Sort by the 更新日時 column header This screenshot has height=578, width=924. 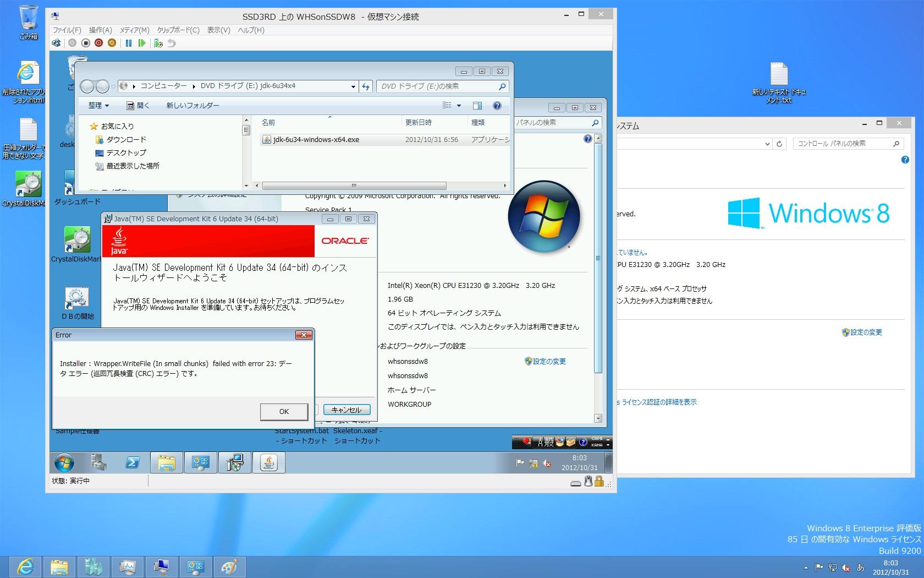click(x=435, y=122)
